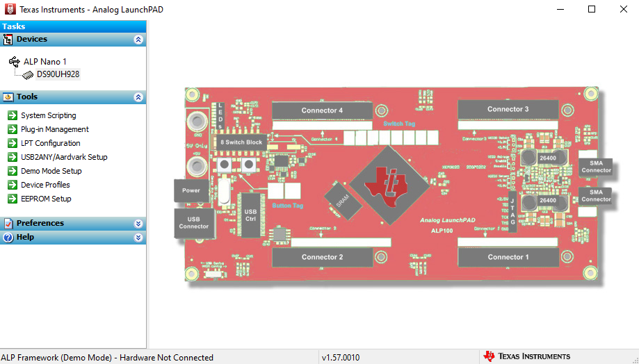
Task: Select the DS90UH928 device in the tree
Action: (58, 74)
